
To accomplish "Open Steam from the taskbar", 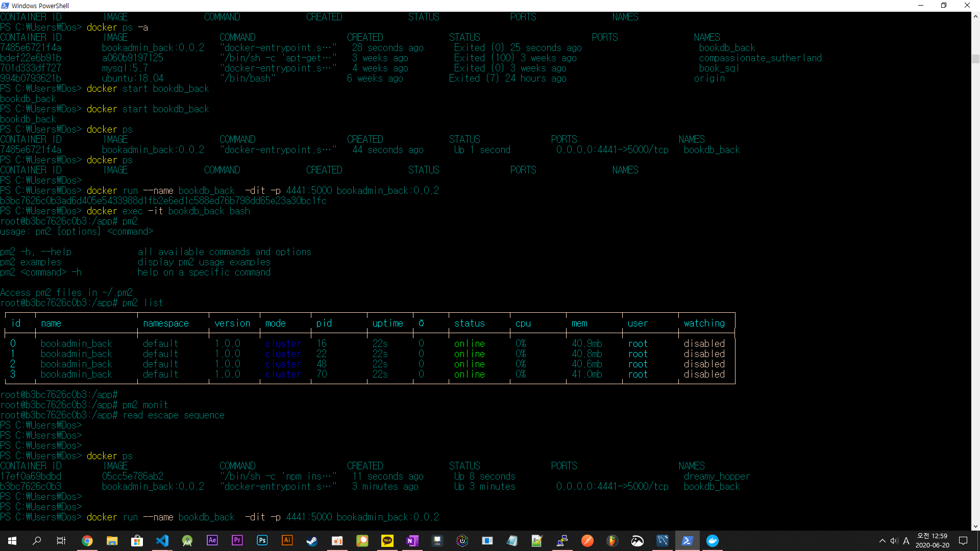I will click(x=312, y=541).
